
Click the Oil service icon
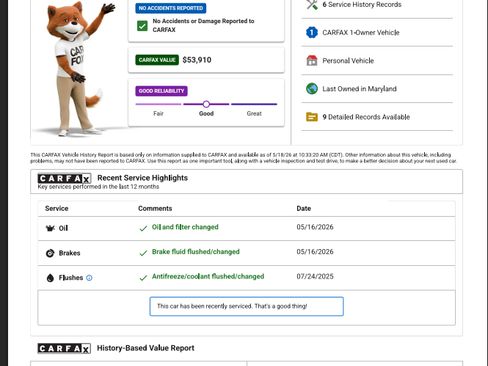[x=50, y=228]
